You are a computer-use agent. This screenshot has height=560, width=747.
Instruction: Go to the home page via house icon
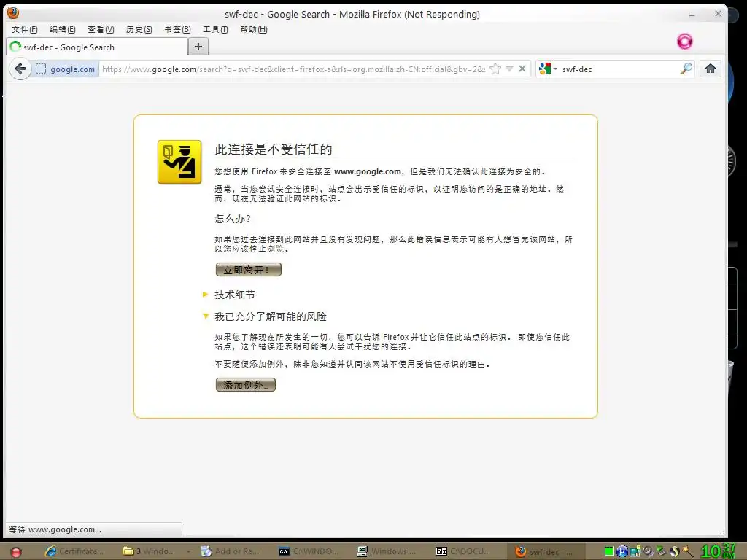pyautogui.click(x=711, y=69)
